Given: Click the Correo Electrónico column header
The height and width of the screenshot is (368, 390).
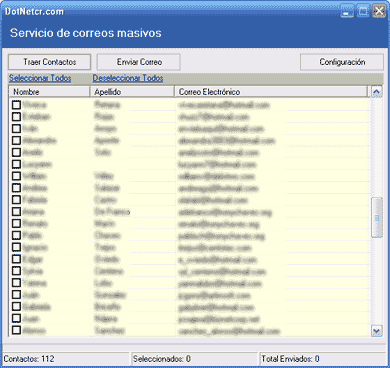Looking at the screenshot, I should [x=271, y=92].
